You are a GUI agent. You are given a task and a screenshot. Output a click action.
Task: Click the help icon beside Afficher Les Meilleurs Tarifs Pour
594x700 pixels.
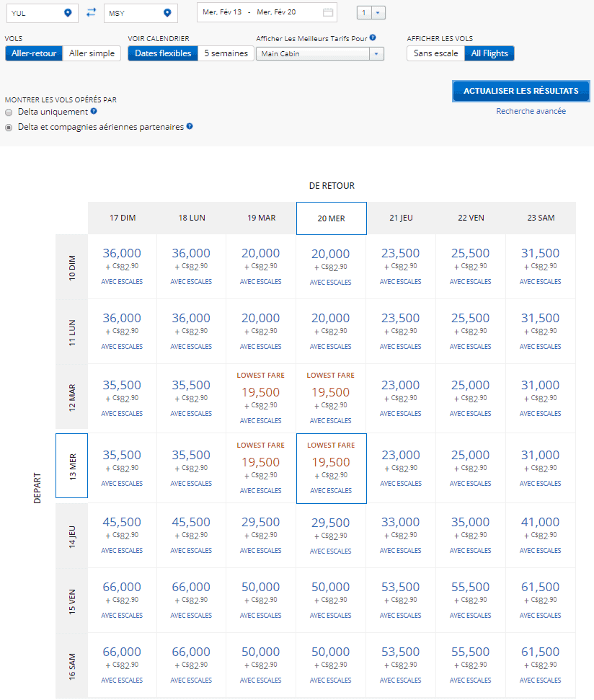tap(373, 37)
